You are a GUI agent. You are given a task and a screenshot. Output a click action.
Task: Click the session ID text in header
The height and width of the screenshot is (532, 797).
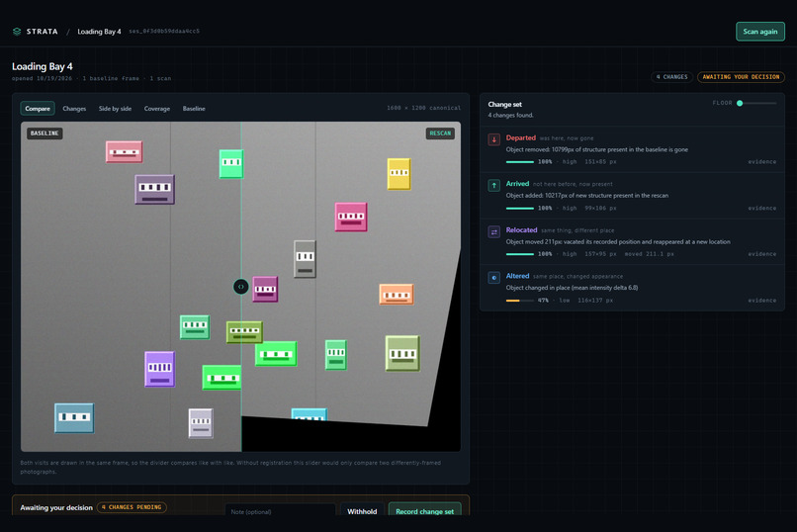pos(164,31)
